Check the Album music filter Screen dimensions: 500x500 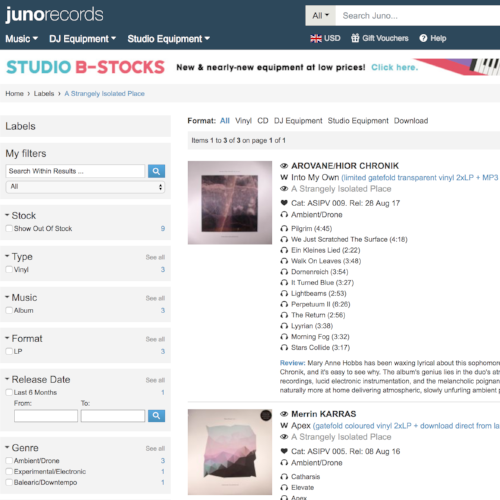tap(9, 310)
